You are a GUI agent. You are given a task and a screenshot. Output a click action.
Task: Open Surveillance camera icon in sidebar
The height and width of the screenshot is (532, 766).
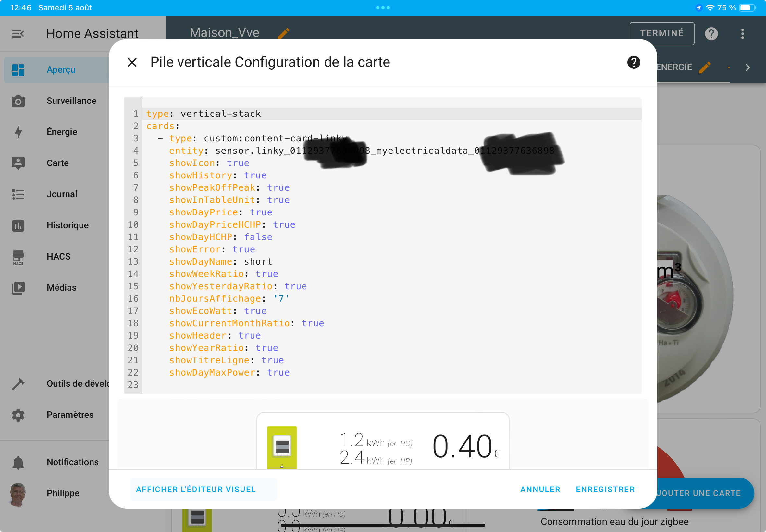pos(18,101)
